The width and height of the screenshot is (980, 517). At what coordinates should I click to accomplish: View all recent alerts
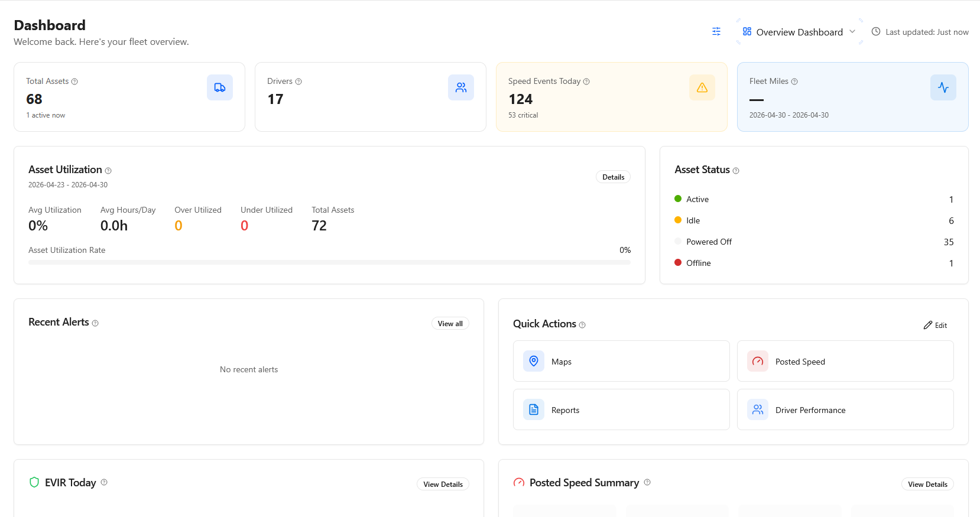450,324
